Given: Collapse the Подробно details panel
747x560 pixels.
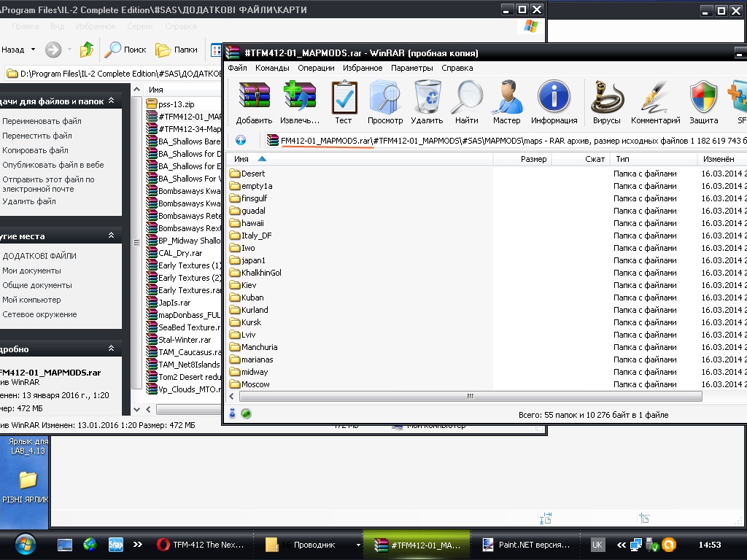Looking at the screenshot, I should tap(111, 348).
